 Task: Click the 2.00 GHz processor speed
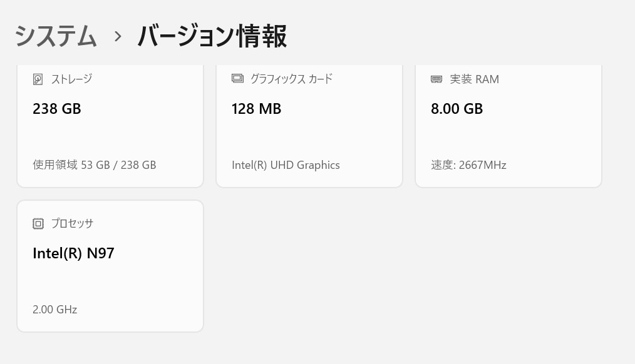[x=55, y=310]
